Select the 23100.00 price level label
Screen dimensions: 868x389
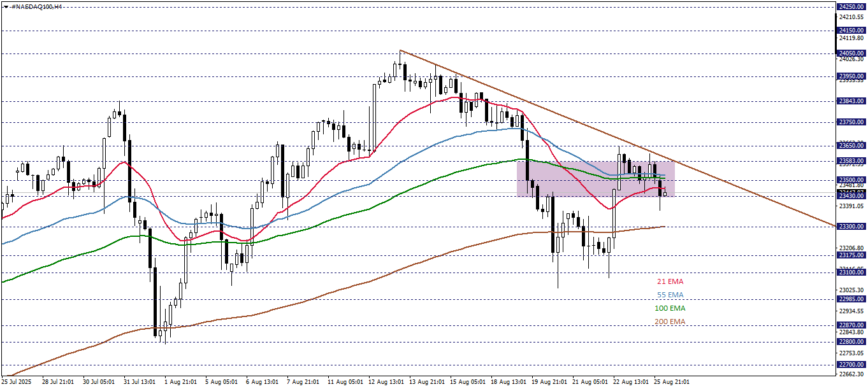point(851,272)
